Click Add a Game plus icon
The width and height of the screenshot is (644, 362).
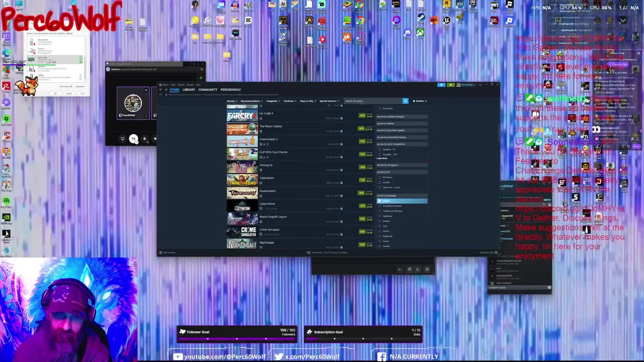(160, 252)
